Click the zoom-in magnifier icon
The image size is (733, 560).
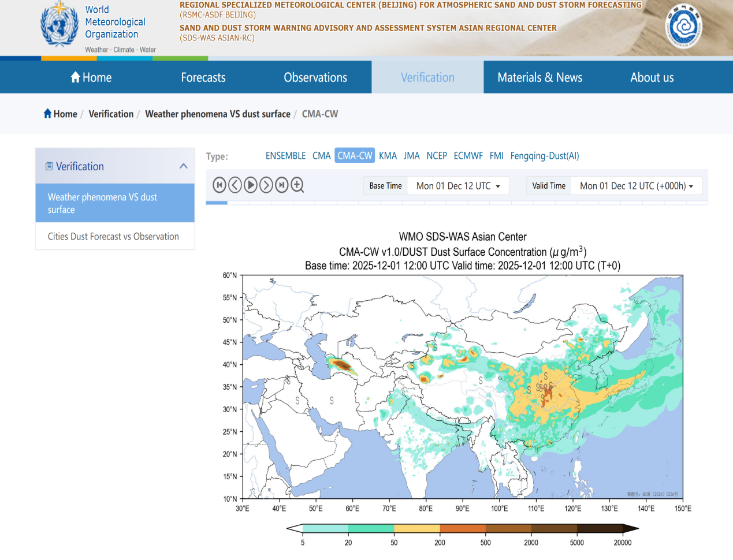(x=297, y=185)
